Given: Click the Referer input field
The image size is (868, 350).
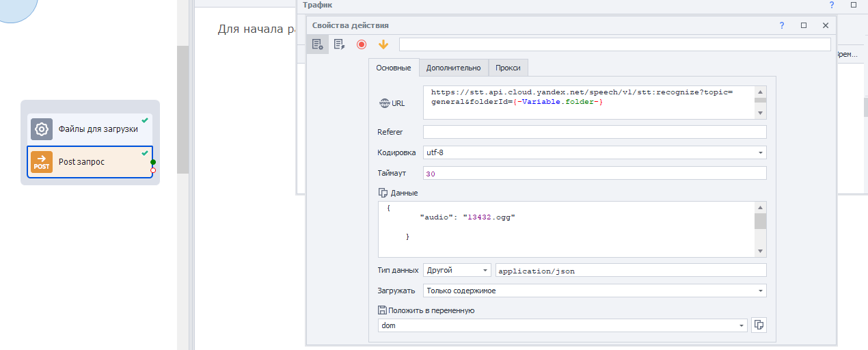Looking at the screenshot, I should [x=594, y=132].
